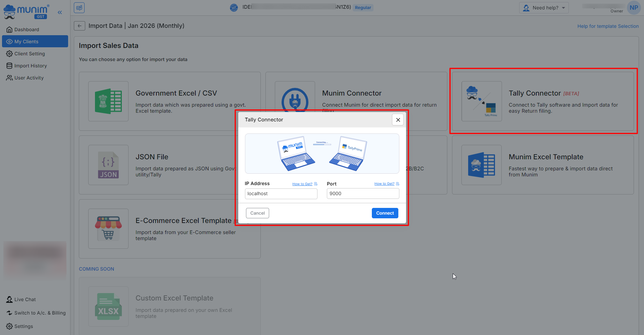Image resolution: width=644 pixels, height=335 pixels.
Task: Click the IP Address input field
Action: pyautogui.click(x=281, y=194)
